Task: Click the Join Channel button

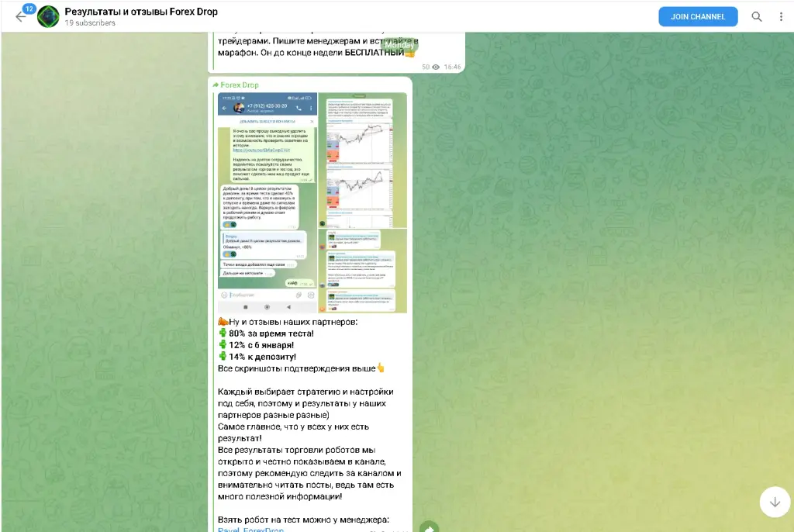Action: 698,17
